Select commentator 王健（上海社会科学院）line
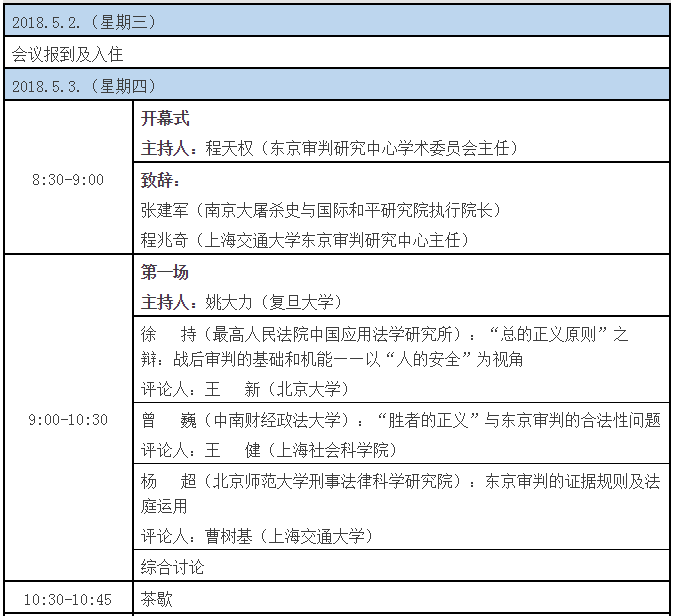This screenshot has width=674, height=616. pyautogui.click(x=268, y=450)
